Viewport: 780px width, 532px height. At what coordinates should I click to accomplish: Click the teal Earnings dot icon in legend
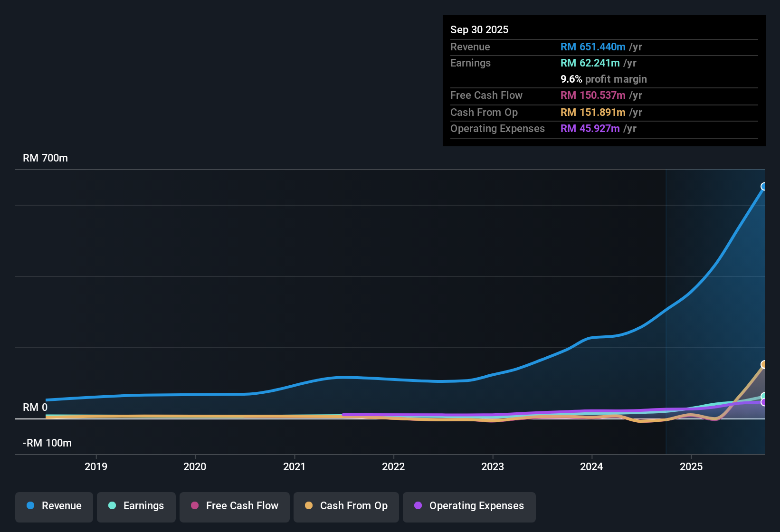112,506
